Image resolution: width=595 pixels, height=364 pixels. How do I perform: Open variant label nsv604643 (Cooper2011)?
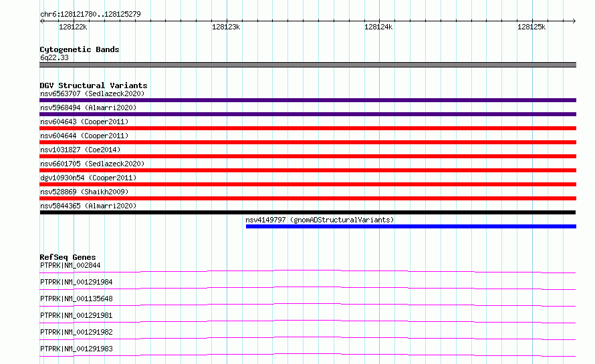pyautogui.click(x=84, y=122)
